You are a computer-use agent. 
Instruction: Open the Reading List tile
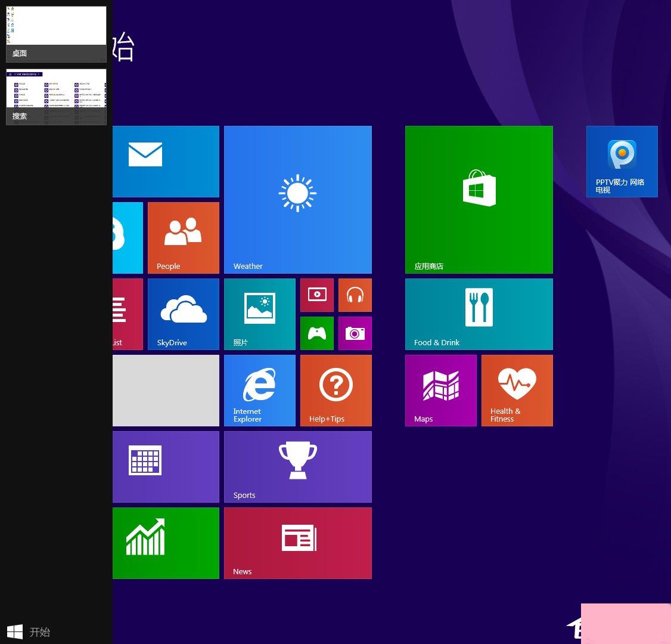pyautogui.click(x=128, y=314)
